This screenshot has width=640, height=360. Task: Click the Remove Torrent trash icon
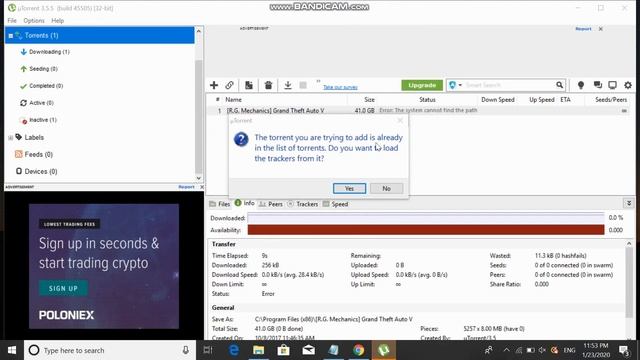tap(268, 85)
